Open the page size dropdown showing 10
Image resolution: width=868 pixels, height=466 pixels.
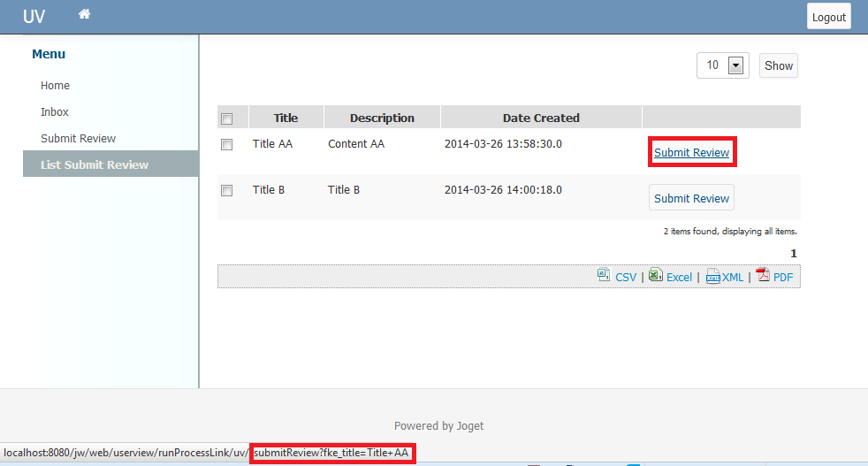pos(722,65)
